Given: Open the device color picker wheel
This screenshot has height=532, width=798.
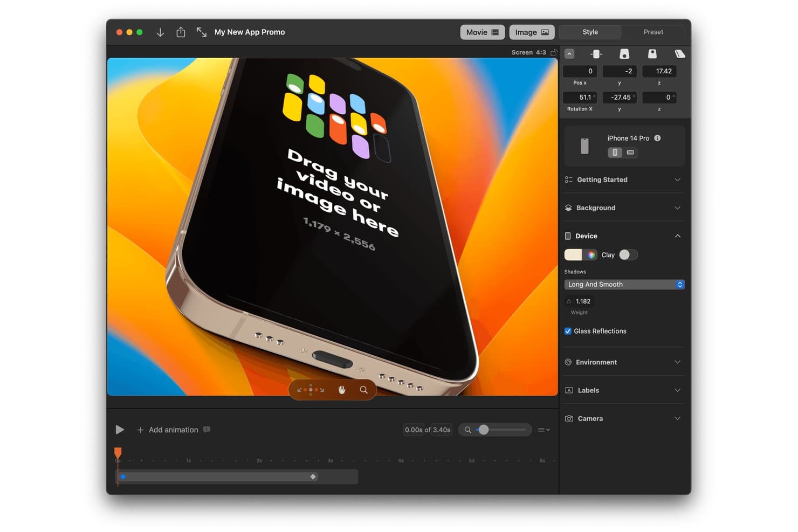Looking at the screenshot, I should coord(591,255).
